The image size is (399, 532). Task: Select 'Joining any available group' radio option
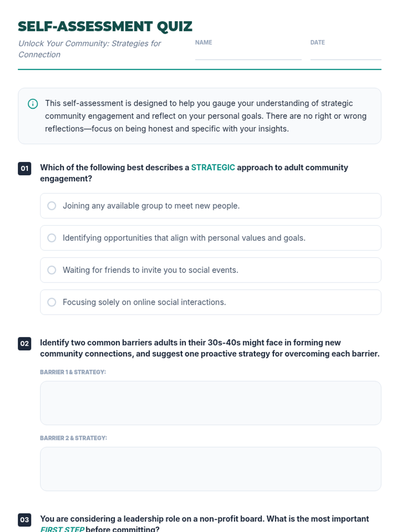click(210, 206)
